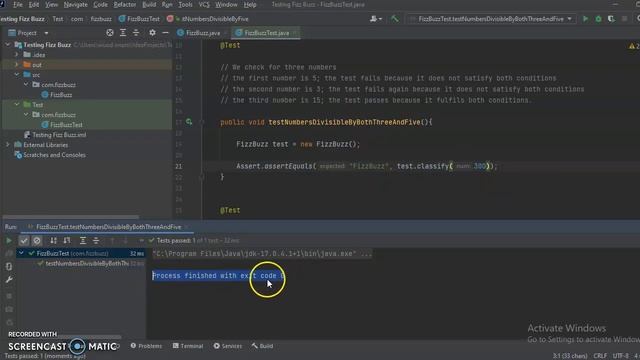640x360 pixels.
Task: Open Build tool window
Action: [262, 346]
